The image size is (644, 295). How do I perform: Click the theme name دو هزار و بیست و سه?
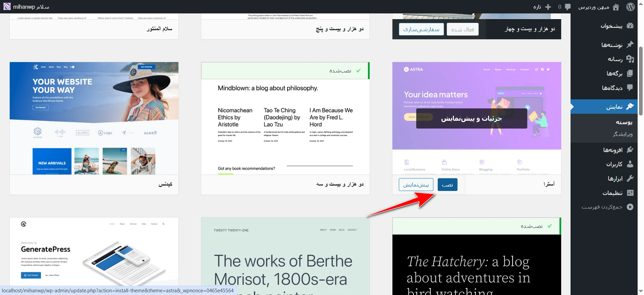[x=340, y=184]
